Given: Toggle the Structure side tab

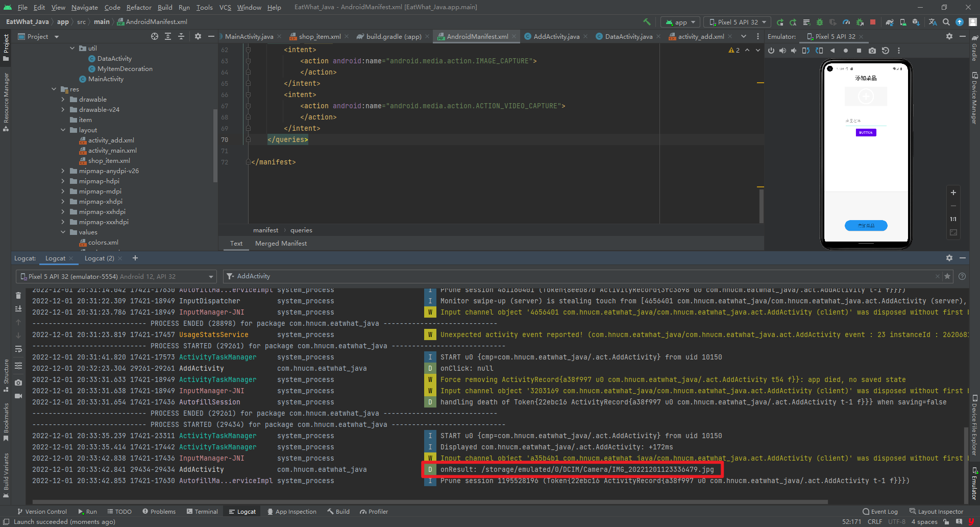Looking at the screenshot, I should pyautogui.click(x=6, y=375).
